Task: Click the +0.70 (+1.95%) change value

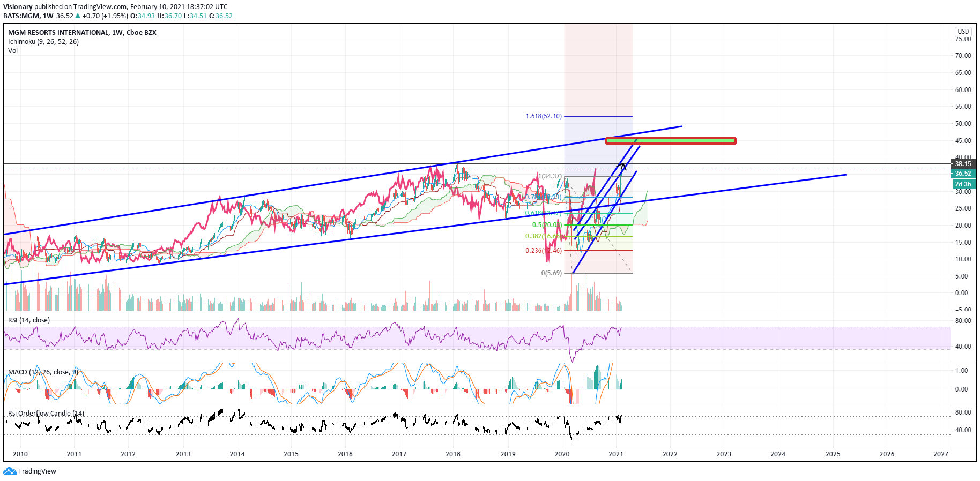Action: [106, 16]
